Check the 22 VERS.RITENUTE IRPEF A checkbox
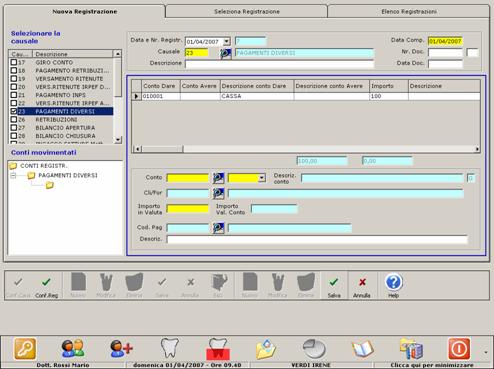Screen dimensions: 494x369 click(x=14, y=103)
